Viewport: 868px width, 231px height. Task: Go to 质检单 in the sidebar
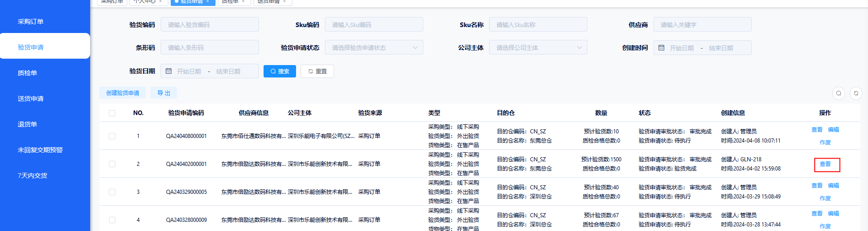coord(27,73)
